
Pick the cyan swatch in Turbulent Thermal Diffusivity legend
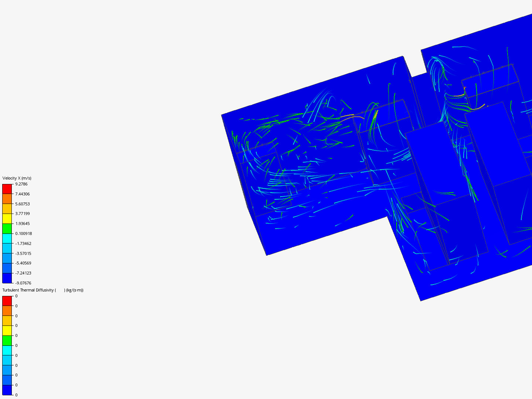coord(7,350)
